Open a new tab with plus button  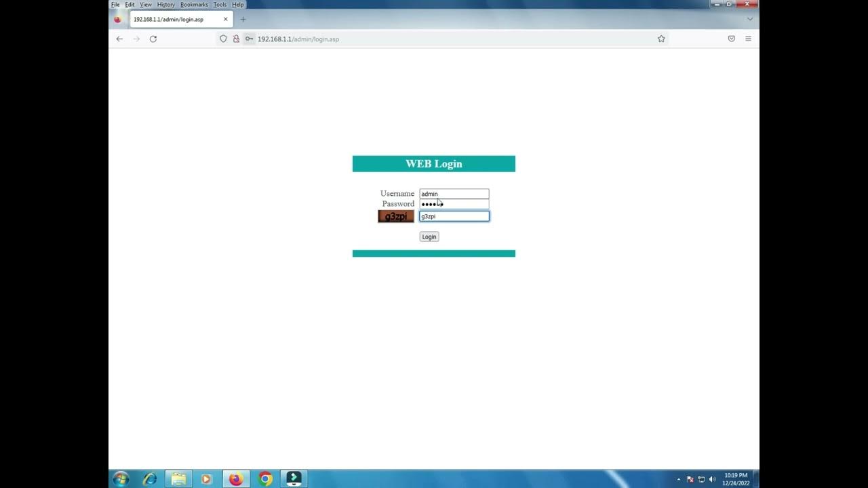point(243,19)
